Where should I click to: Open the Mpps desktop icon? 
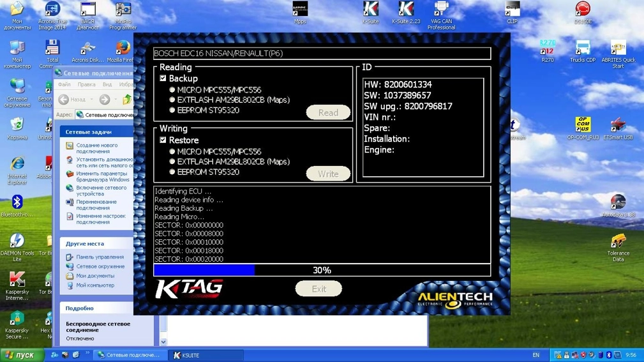(300, 13)
